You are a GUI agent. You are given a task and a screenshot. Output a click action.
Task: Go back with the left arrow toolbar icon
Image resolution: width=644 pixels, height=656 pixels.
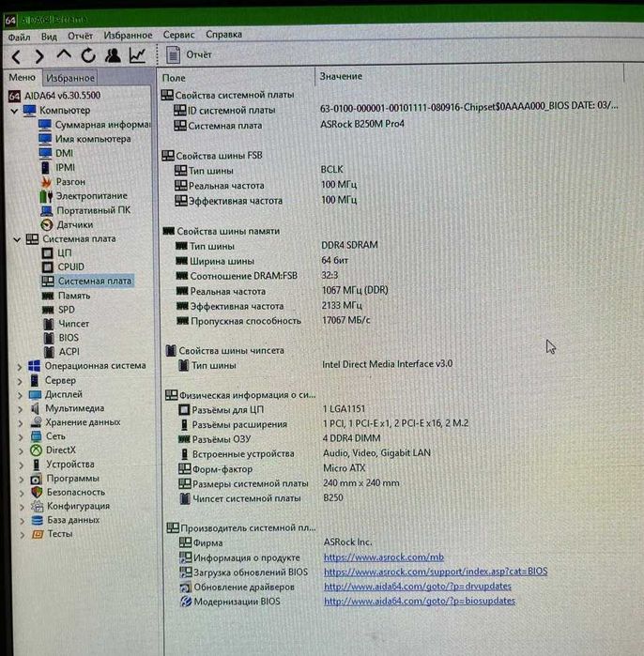(16, 56)
